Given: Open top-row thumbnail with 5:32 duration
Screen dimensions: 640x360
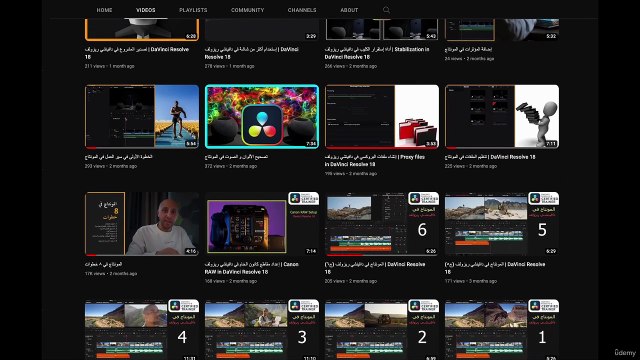Looking at the screenshot, I should (502, 29).
